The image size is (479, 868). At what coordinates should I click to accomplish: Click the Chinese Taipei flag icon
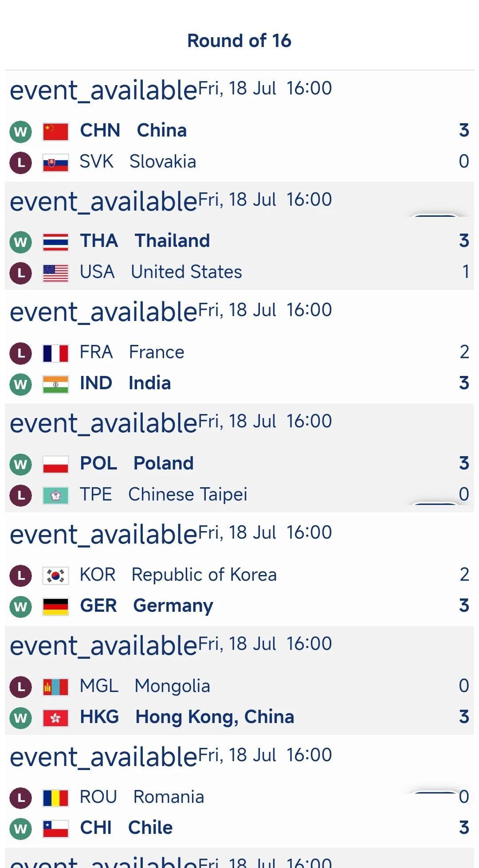(55, 496)
